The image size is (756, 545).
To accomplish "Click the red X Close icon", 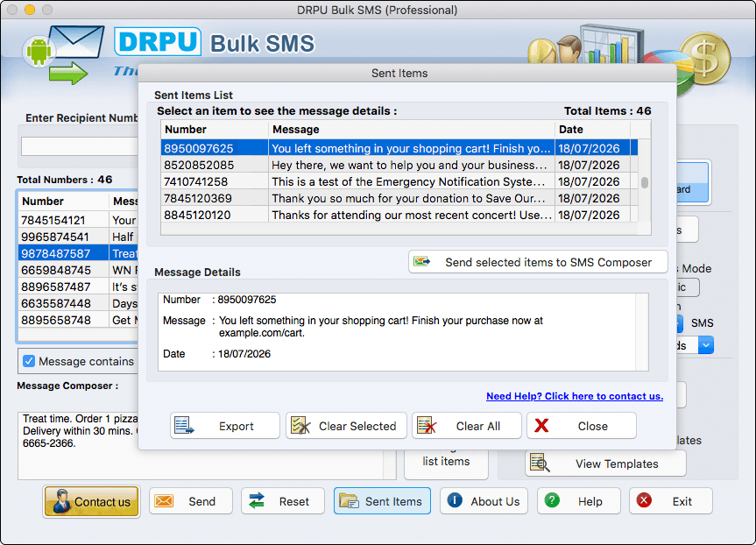I will tap(542, 425).
